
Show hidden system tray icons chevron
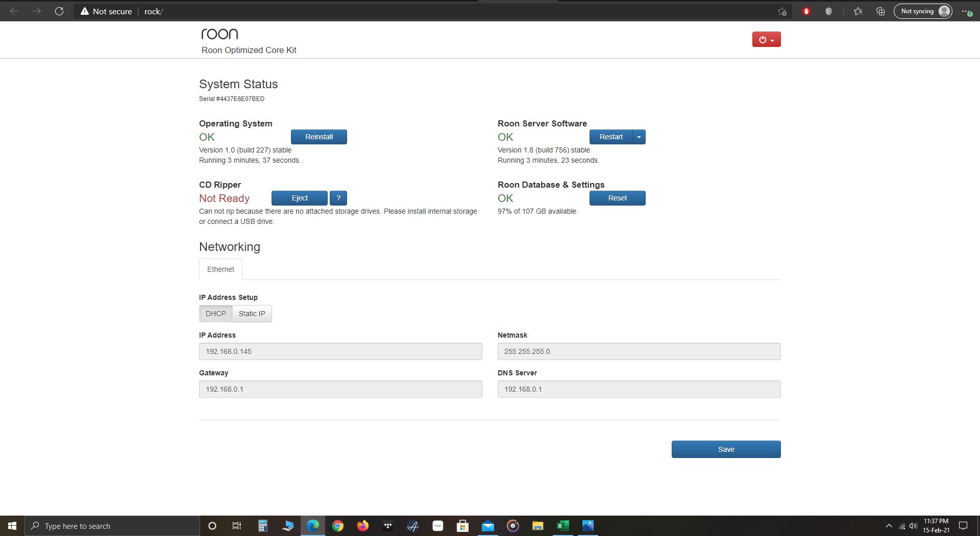[x=889, y=526]
